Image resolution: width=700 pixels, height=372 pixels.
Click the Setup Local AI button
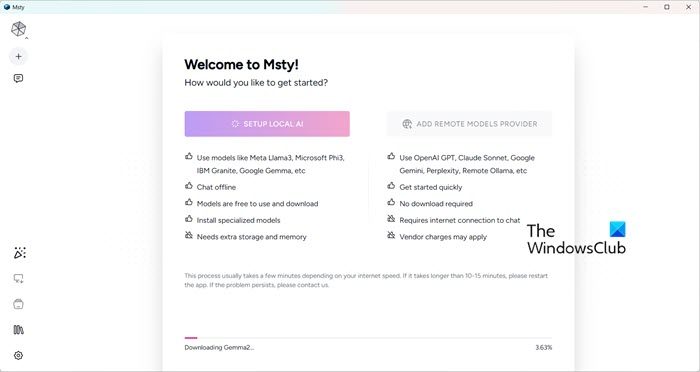(267, 124)
